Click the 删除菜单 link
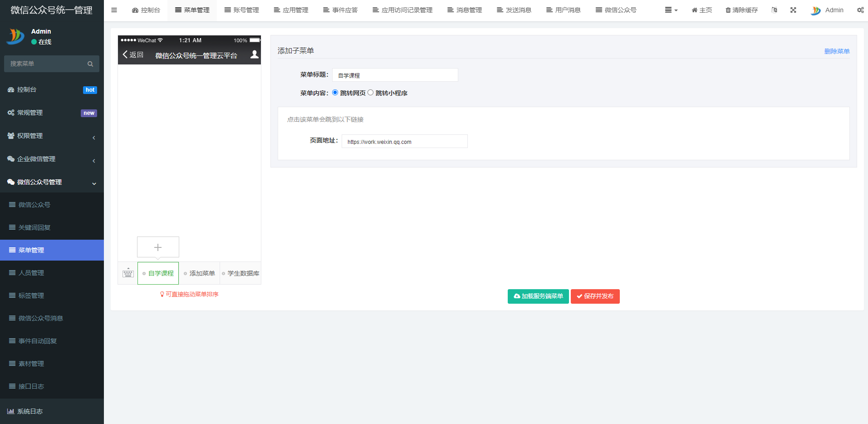 (837, 51)
